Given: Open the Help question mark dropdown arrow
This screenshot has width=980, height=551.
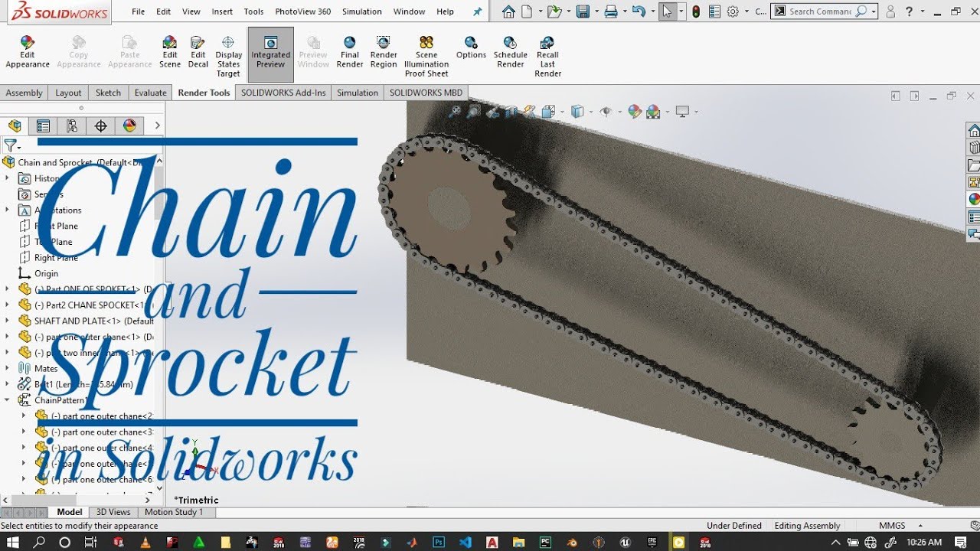Looking at the screenshot, I should click(x=922, y=11).
